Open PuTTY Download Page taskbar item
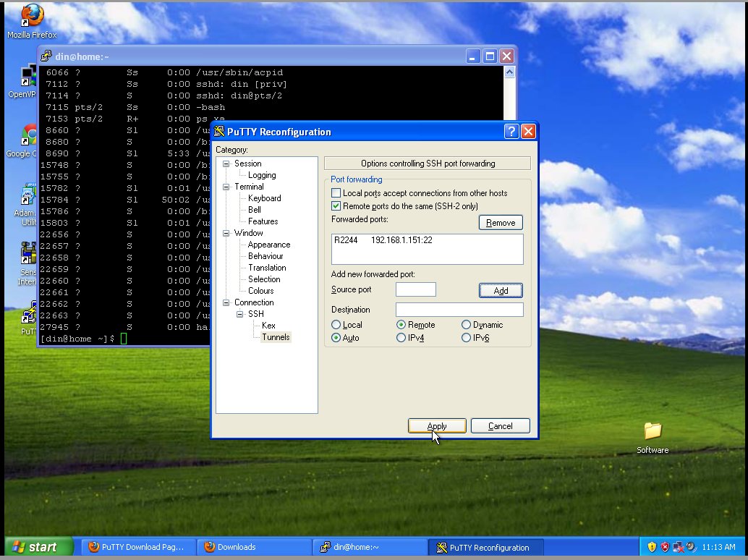The image size is (748, 560). click(x=135, y=547)
